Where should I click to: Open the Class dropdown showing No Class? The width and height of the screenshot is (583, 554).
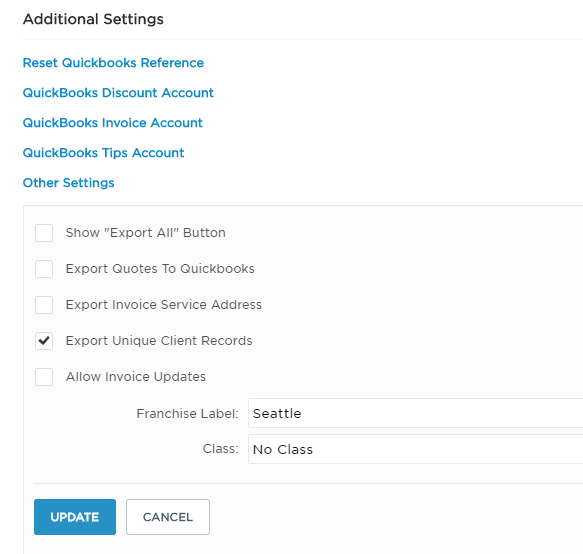[x=415, y=449]
